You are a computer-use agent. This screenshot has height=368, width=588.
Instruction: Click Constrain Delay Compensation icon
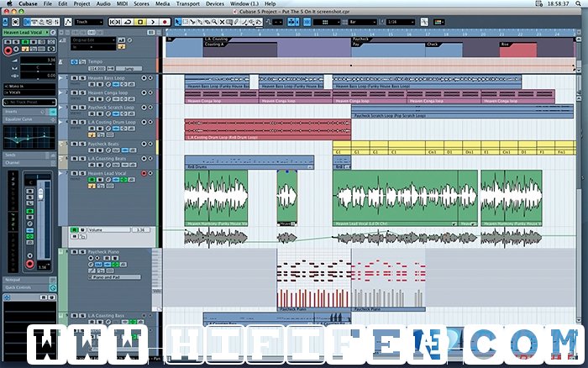15,22
